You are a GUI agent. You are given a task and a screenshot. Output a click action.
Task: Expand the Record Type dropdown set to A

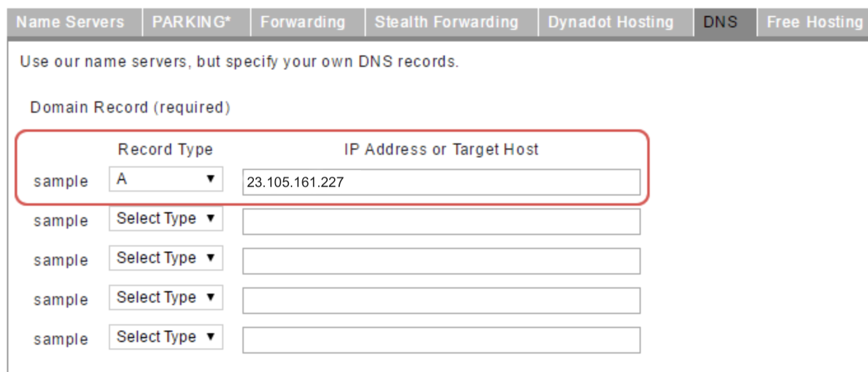[x=166, y=180]
